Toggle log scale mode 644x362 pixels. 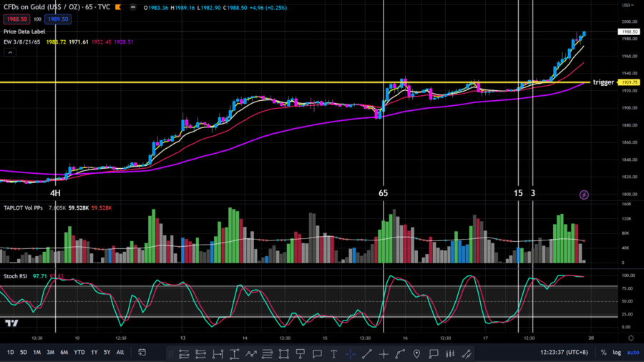617,352
